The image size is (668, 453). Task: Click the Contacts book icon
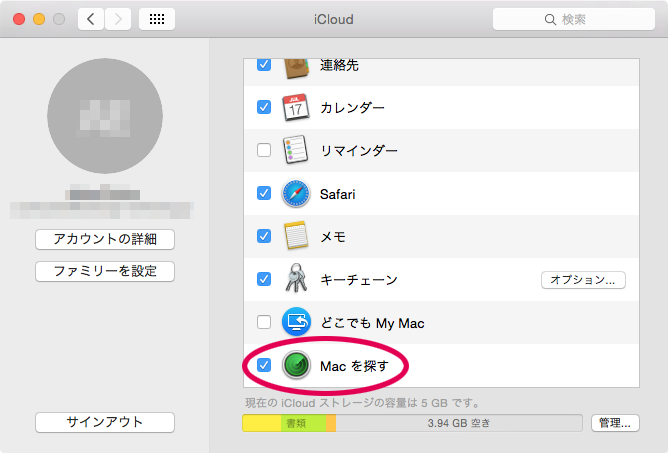pyautogui.click(x=296, y=68)
